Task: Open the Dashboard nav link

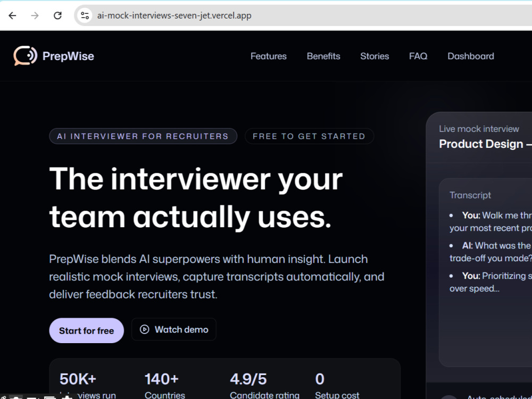Action: 471,56
